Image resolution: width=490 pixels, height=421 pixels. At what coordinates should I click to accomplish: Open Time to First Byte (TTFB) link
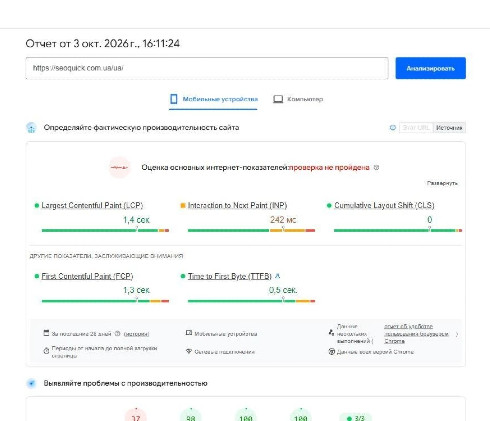click(x=230, y=276)
